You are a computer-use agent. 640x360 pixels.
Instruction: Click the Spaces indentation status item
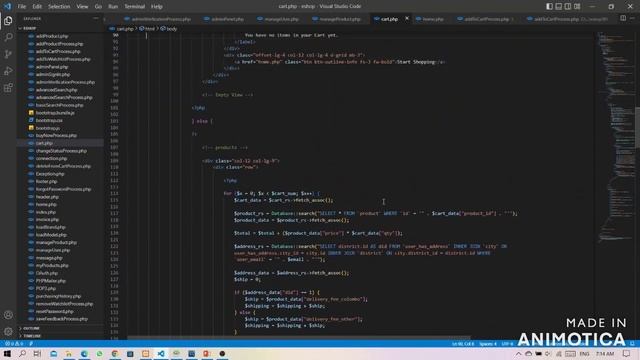point(488,344)
